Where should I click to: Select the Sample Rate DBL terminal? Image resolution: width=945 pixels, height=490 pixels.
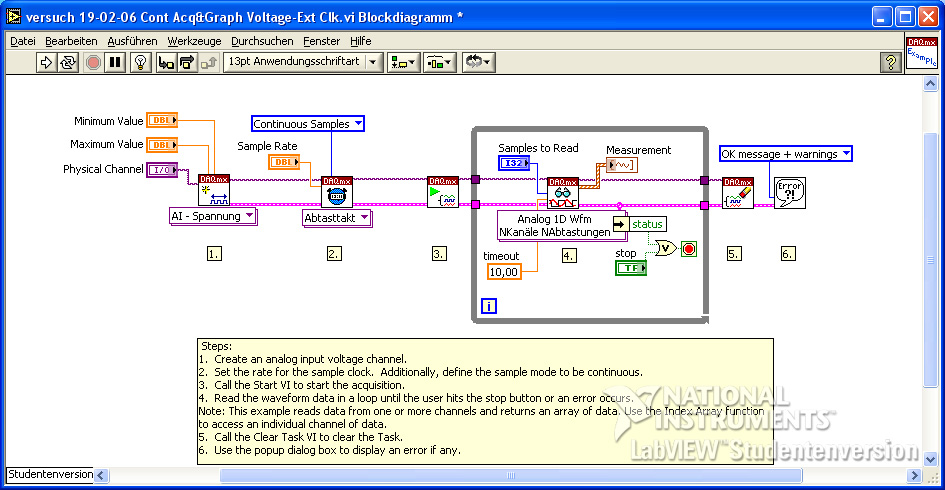coord(284,162)
